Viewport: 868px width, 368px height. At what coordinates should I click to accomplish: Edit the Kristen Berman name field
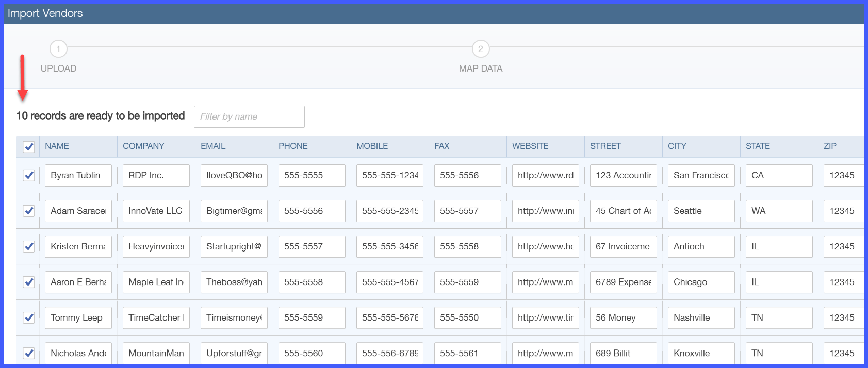coord(78,246)
